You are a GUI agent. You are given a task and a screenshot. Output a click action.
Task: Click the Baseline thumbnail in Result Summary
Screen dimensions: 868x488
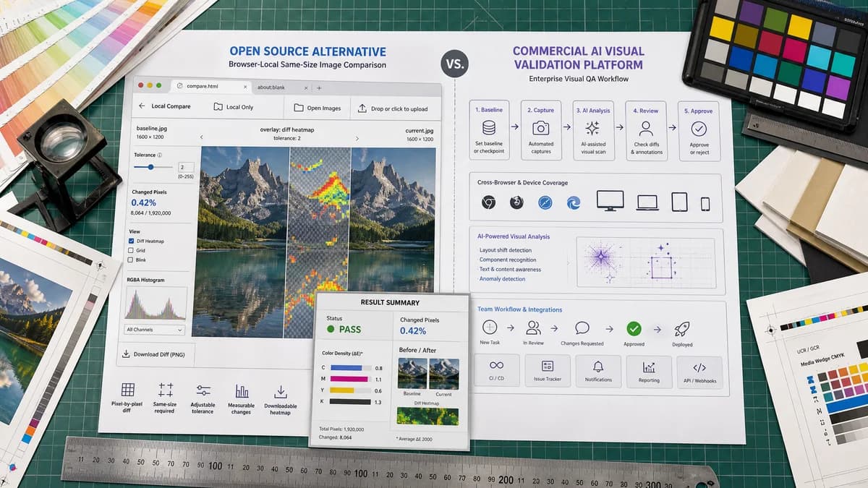click(x=412, y=374)
